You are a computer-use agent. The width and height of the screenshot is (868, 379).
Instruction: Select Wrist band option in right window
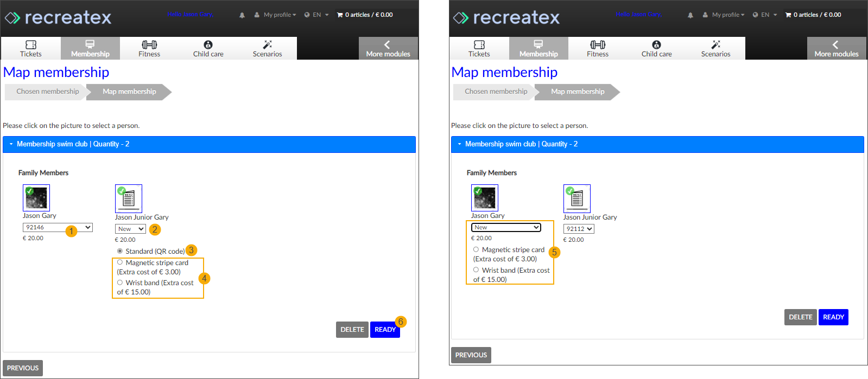coord(476,269)
